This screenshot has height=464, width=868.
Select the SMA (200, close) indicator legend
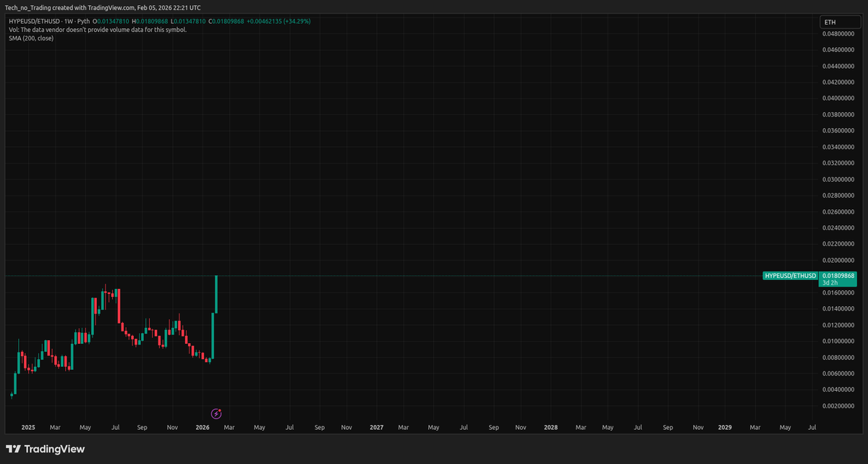(x=31, y=38)
